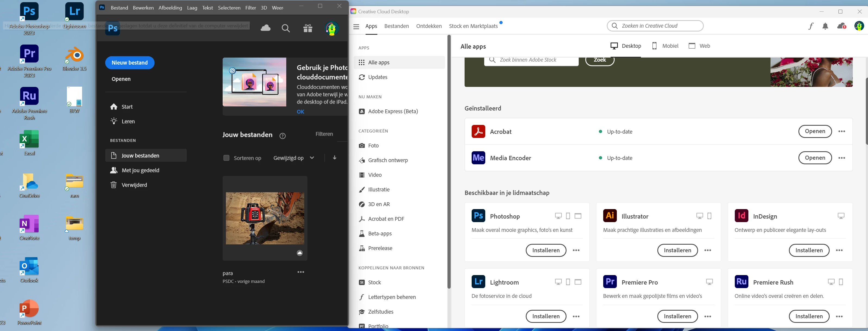Click the gift box What's New icon
Viewport: 868px width, 331px height.
(x=308, y=28)
